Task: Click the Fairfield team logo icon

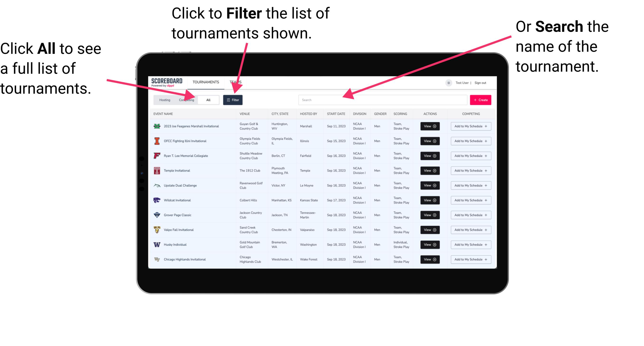Action: coord(156,156)
